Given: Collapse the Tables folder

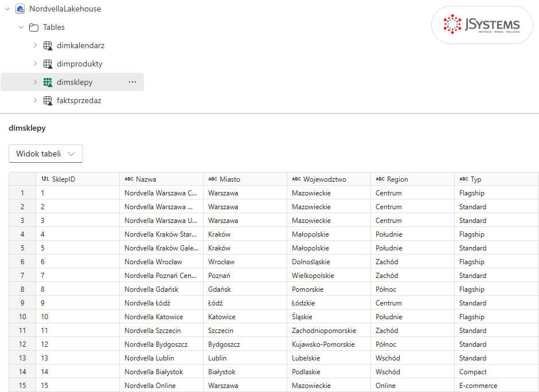Looking at the screenshot, I should click(21, 27).
